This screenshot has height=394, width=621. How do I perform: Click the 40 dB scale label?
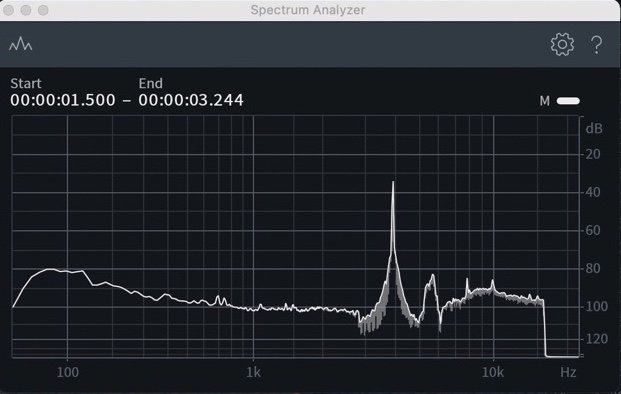[593, 192]
